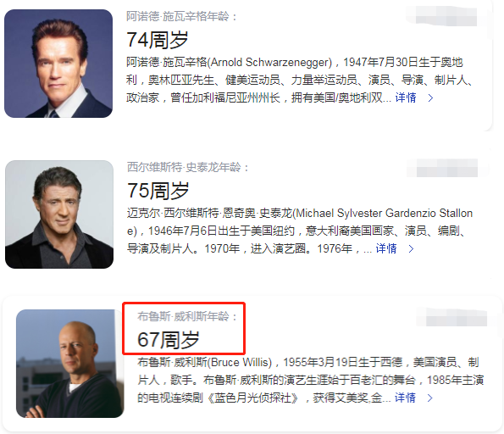Expand chevron arrow after Willis 详情
Viewport: 504px width, 434px height.
429,398
